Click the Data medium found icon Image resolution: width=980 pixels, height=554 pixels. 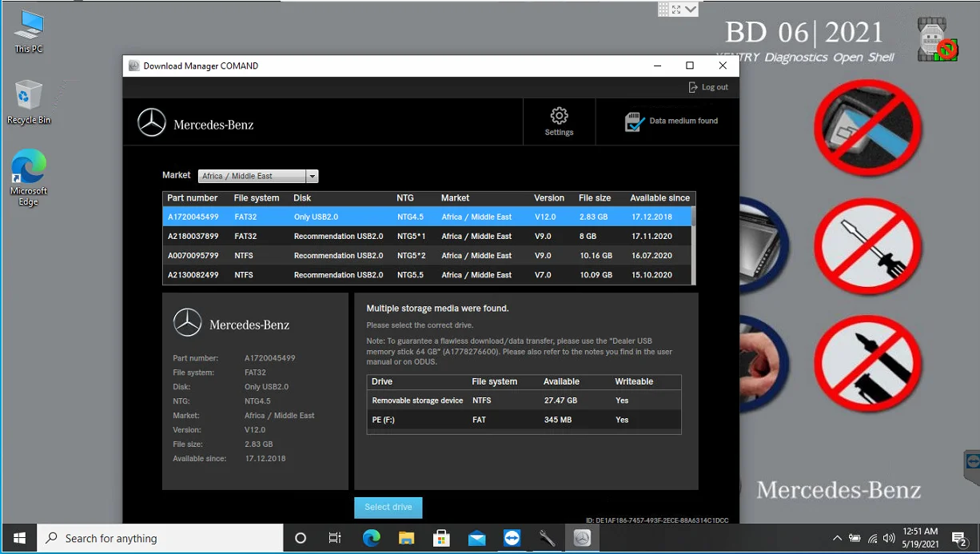coord(635,122)
